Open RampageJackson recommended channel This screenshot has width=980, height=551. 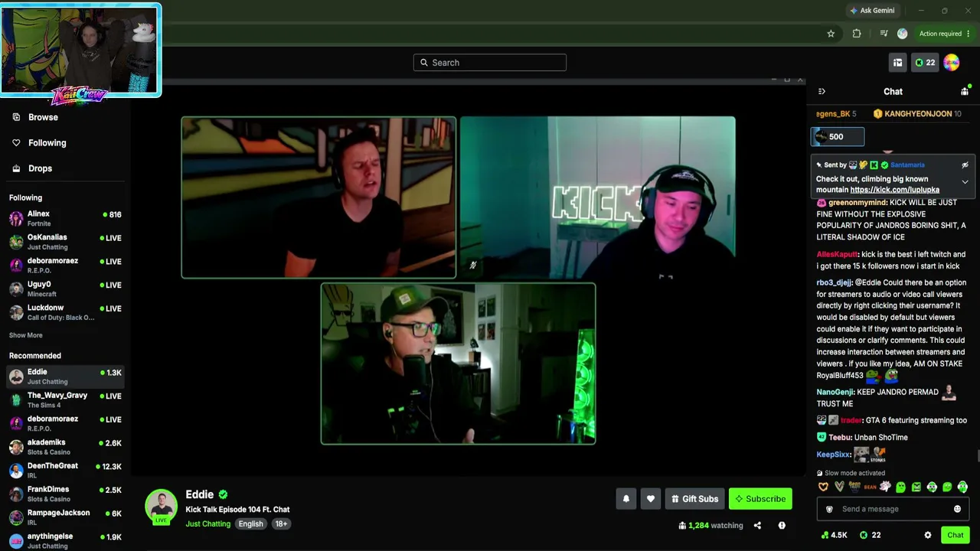[64, 517]
